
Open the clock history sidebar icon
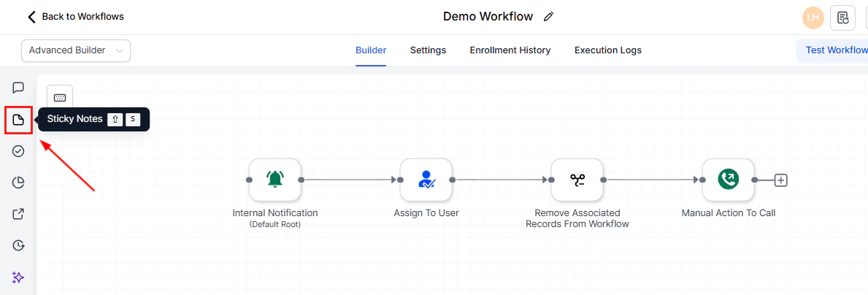click(x=18, y=245)
